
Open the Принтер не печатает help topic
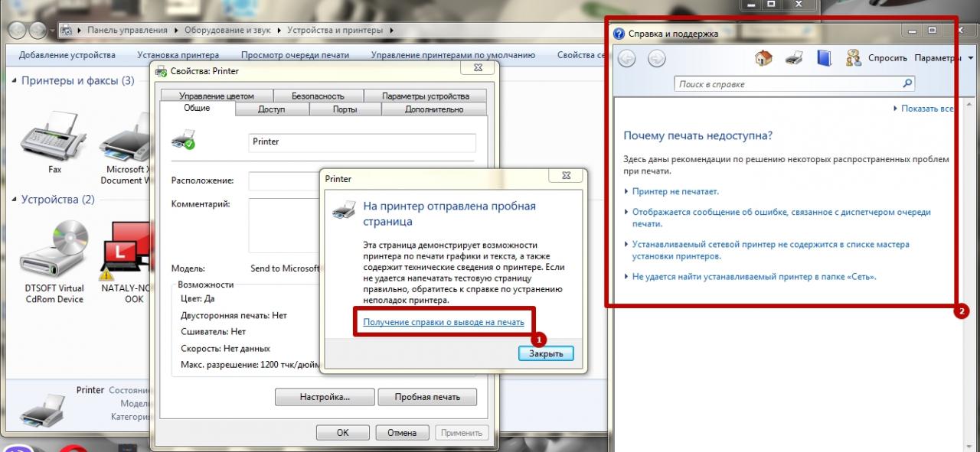click(675, 192)
